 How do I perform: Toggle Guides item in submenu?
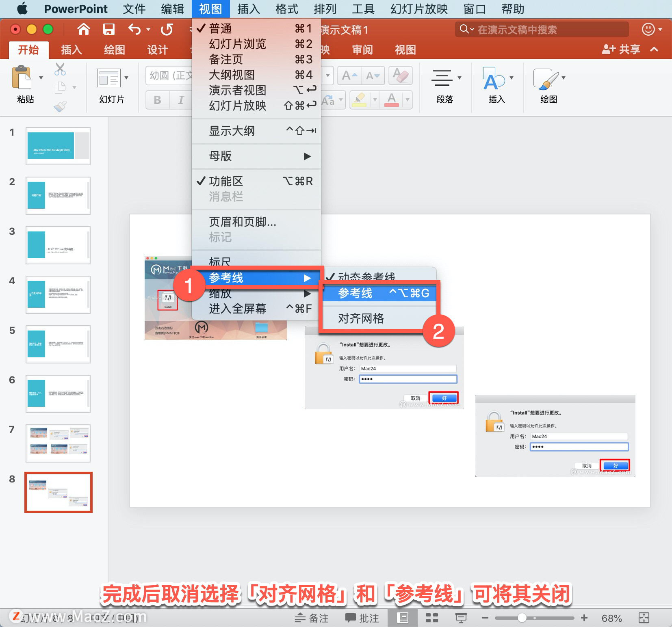379,293
